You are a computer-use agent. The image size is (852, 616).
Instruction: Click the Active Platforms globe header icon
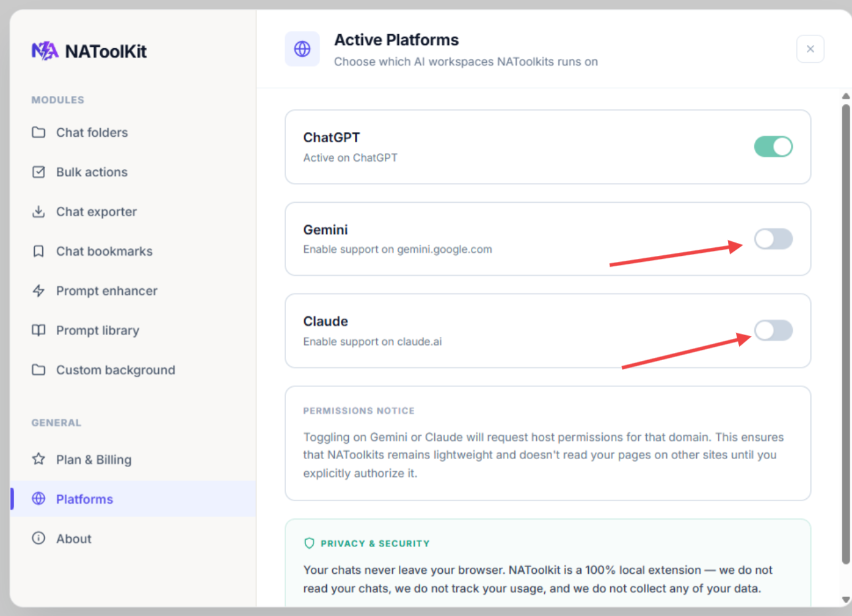point(302,49)
